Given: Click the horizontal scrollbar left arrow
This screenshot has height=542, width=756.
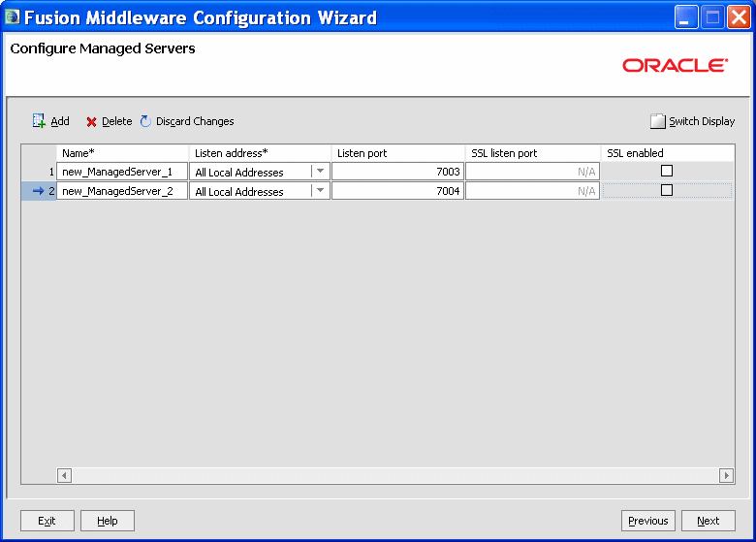Looking at the screenshot, I should 64,475.
